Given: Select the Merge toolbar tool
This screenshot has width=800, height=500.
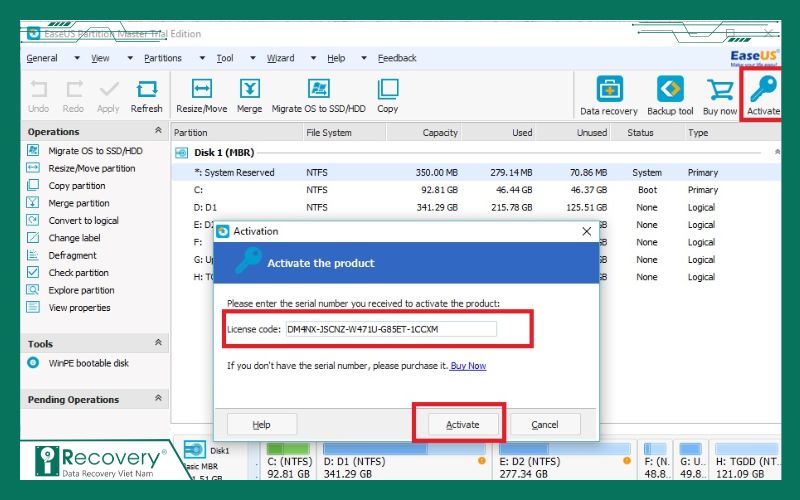Looking at the screenshot, I should (x=249, y=96).
